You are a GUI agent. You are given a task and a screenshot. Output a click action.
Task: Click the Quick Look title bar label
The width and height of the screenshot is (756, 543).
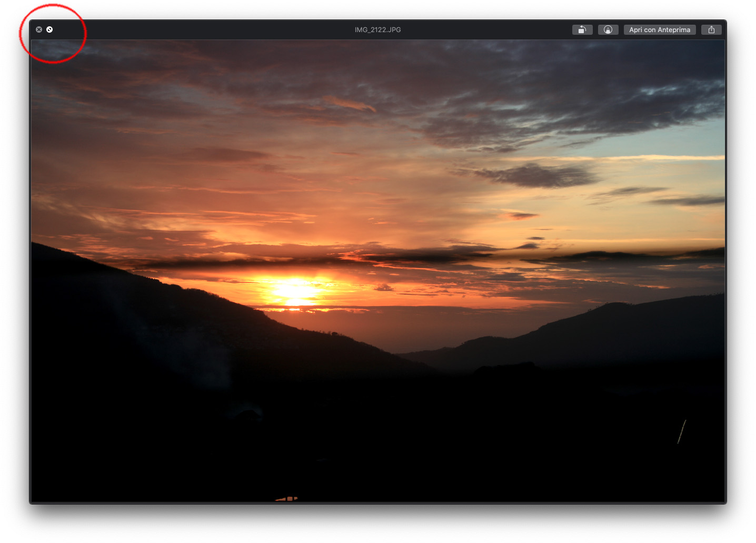(x=377, y=29)
